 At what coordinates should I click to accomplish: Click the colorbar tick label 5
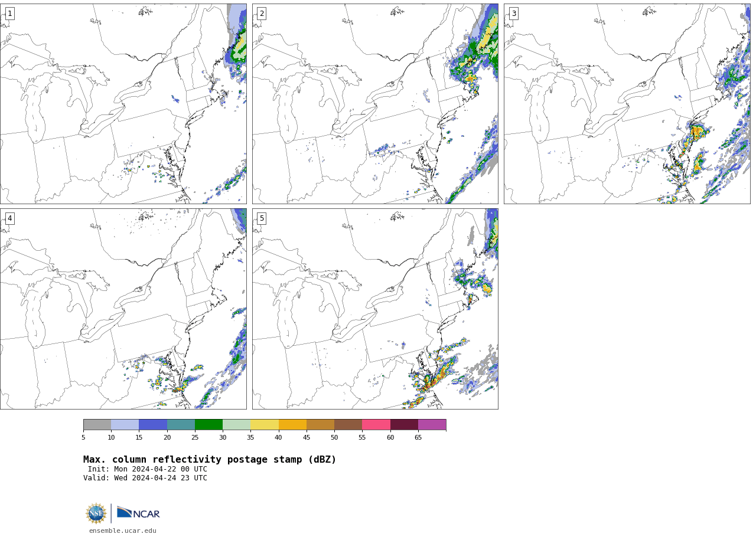83,437
